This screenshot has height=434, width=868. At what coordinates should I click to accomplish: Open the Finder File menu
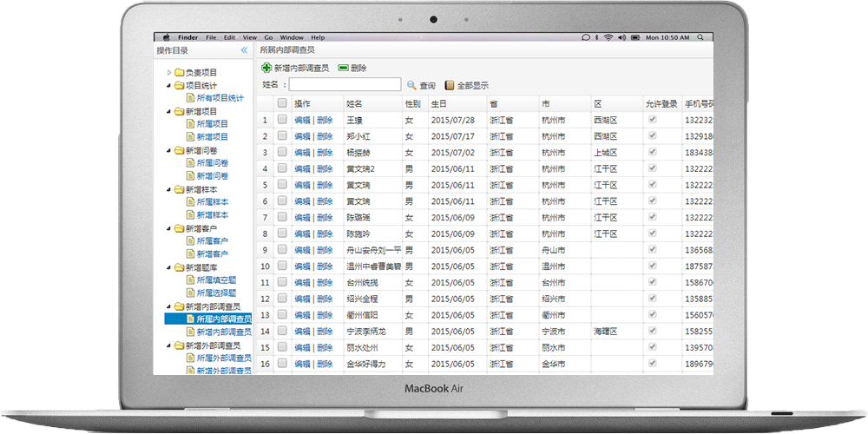tap(211, 37)
